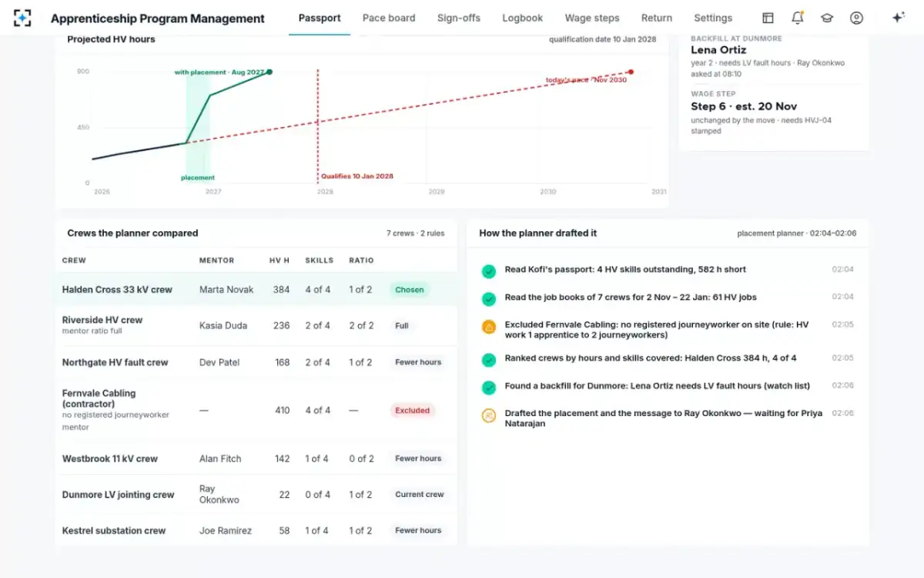Open the layout panel icon
924x578 pixels.
[768, 18]
